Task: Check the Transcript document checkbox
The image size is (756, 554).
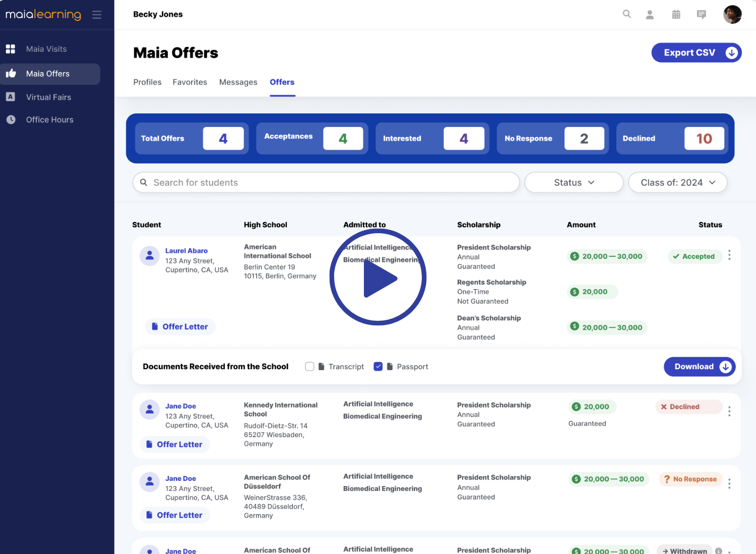Action: tap(309, 366)
